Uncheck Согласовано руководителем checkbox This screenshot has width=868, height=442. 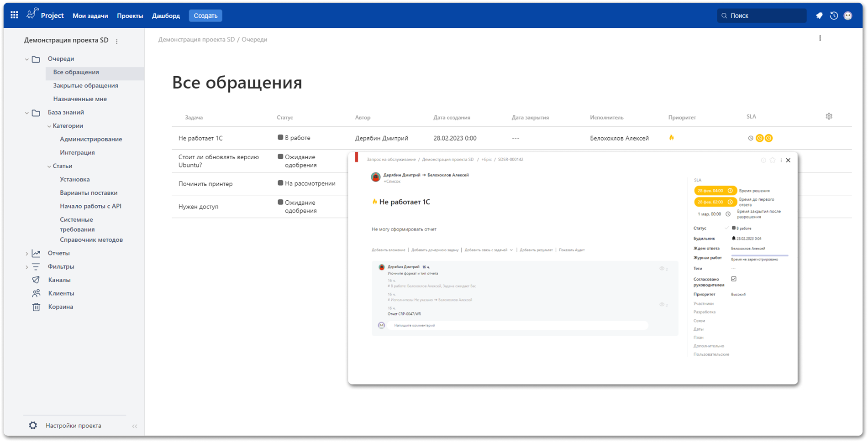pyautogui.click(x=733, y=279)
